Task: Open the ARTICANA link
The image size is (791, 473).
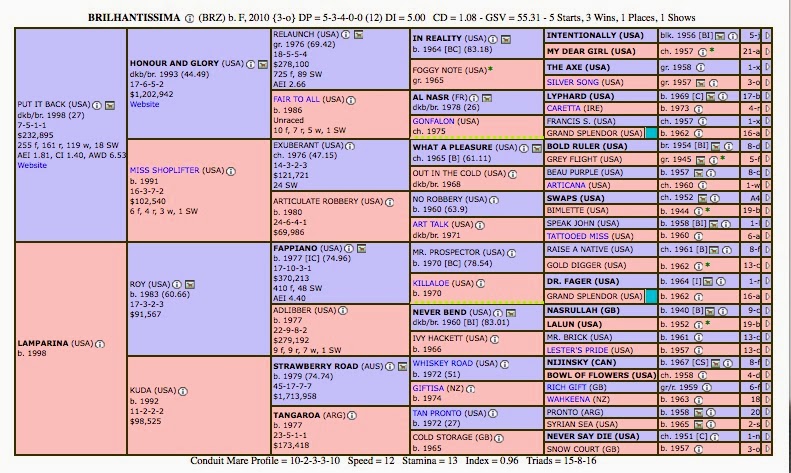Action: click(x=566, y=185)
